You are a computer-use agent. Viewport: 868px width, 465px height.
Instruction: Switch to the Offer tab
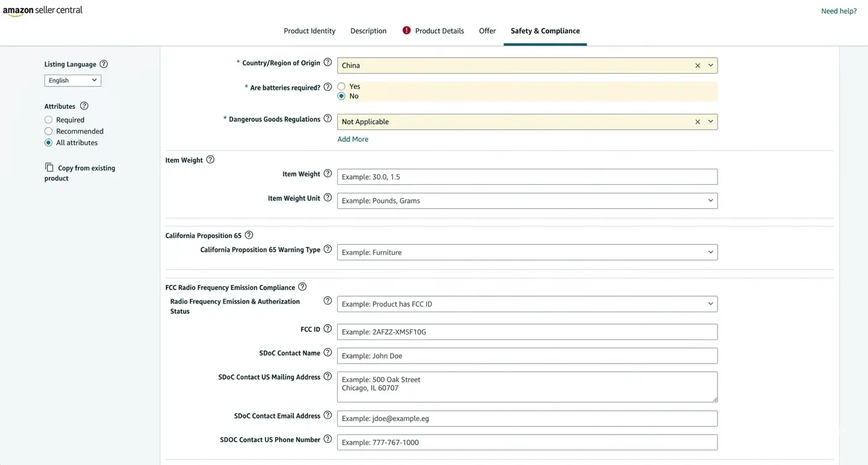tap(487, 30)
